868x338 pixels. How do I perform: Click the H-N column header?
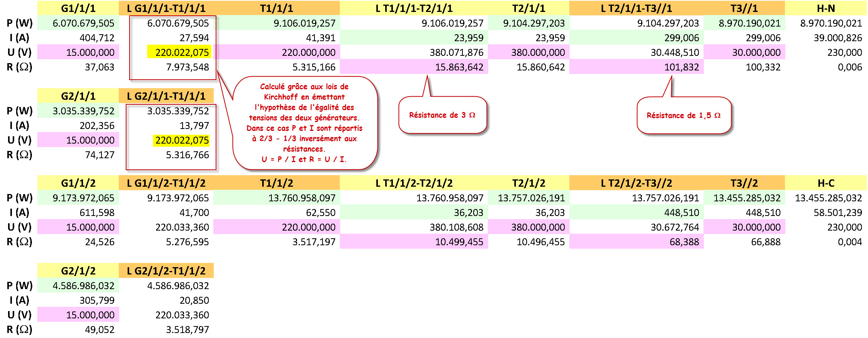click(826, 8)
